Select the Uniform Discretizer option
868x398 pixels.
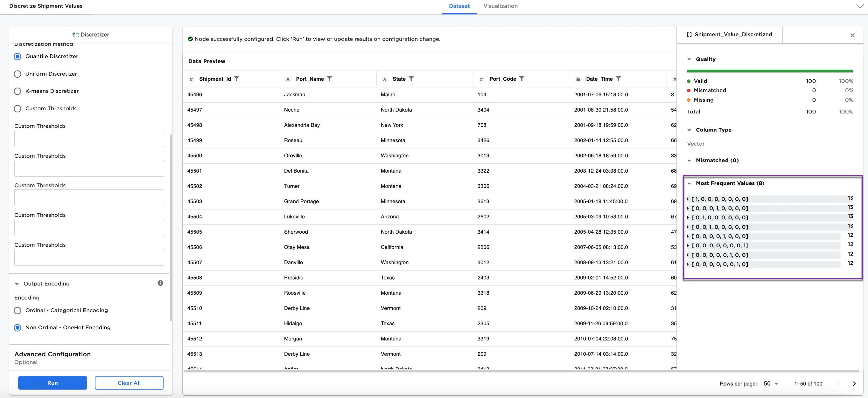tap(17, 74)
